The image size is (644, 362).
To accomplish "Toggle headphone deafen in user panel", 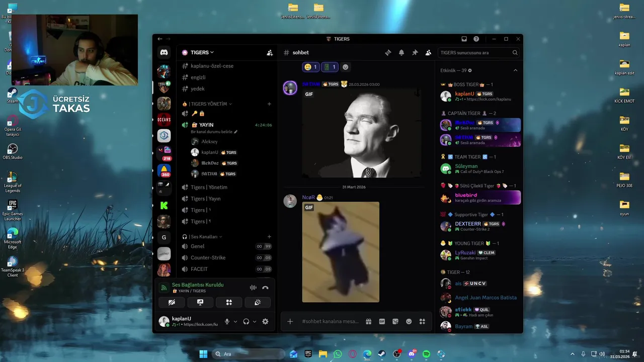I will [x=246, y=321].
